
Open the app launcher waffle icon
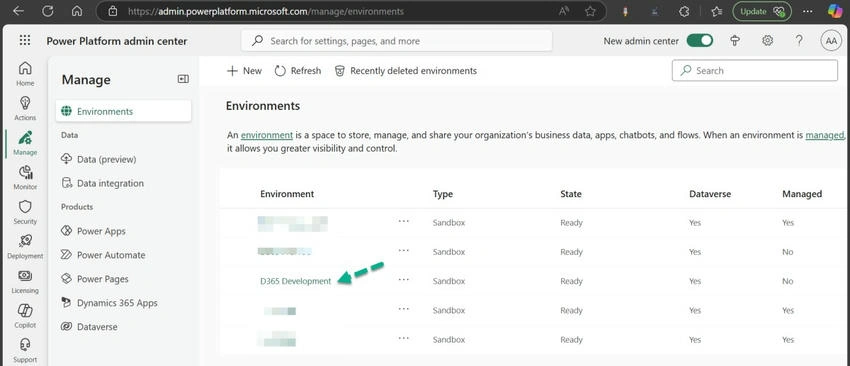[25, 41]
